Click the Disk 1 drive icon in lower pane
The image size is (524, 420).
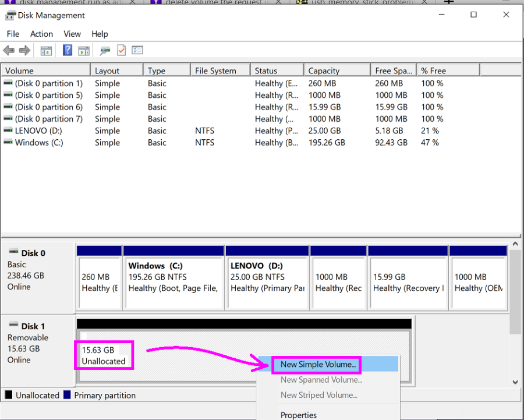pos(13,324)
